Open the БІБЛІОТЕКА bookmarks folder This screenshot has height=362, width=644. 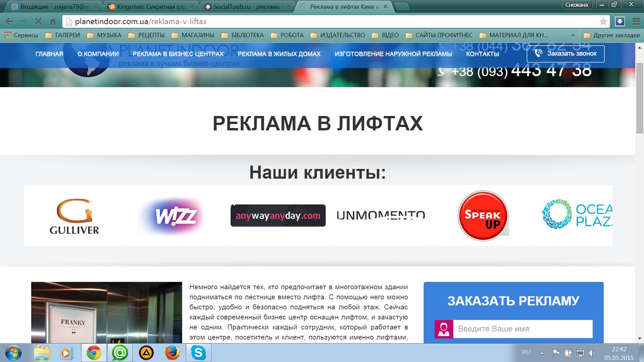click(243, 35)
